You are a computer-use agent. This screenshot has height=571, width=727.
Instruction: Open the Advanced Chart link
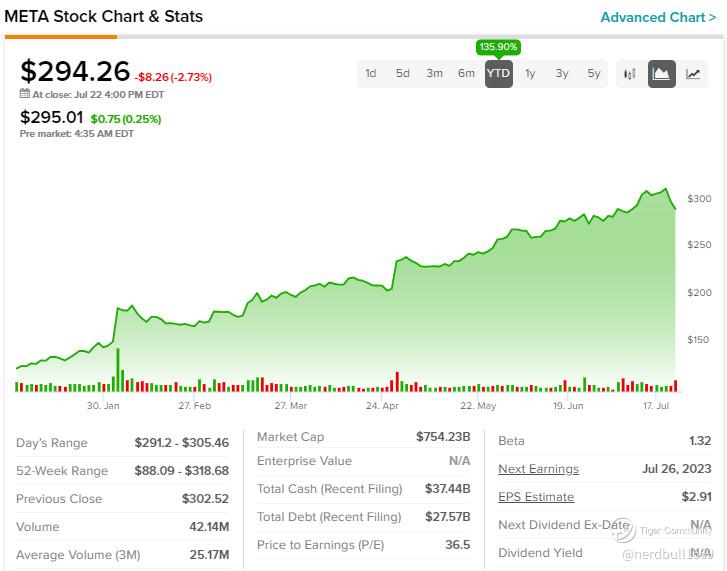pyautogui.click(x=658, y=18)
